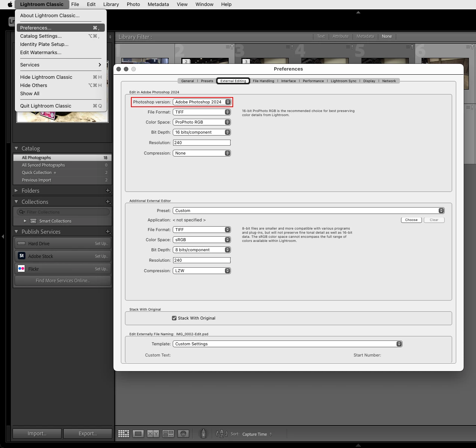
Task: Switch to Presets preferences tab
Action: click(207, 81)
